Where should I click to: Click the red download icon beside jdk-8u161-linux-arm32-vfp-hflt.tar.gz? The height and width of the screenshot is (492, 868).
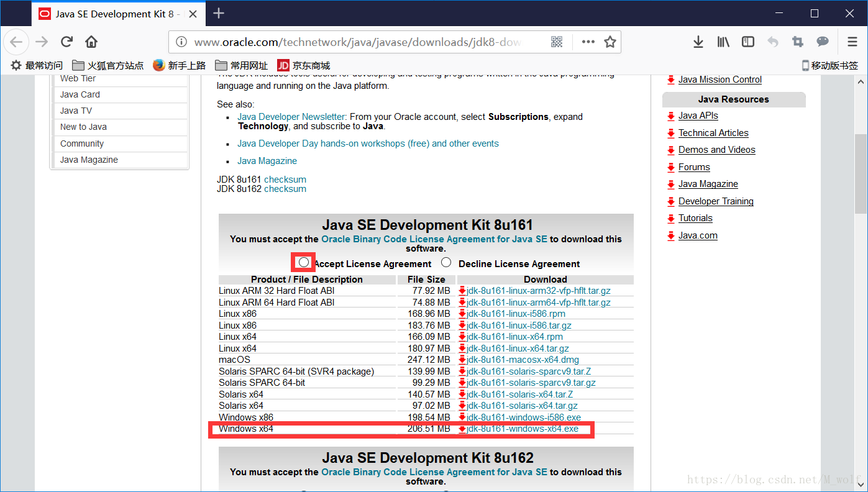[462, 291]
